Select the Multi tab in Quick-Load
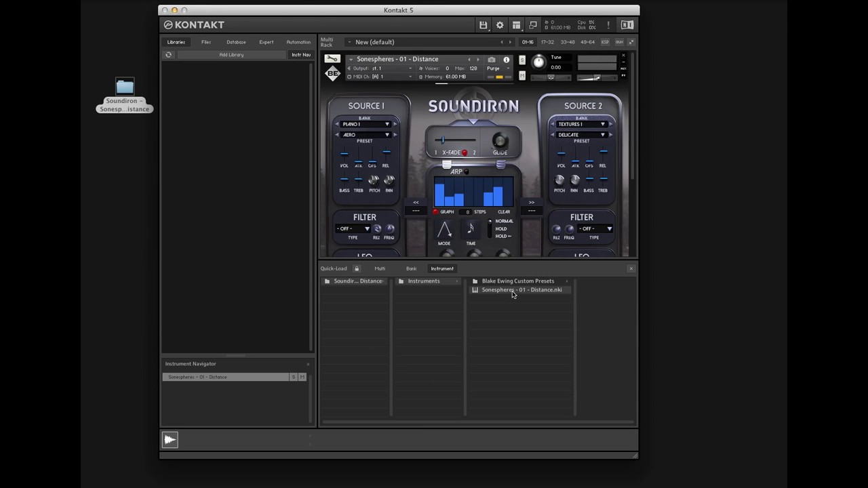 [x=380, y=268]
